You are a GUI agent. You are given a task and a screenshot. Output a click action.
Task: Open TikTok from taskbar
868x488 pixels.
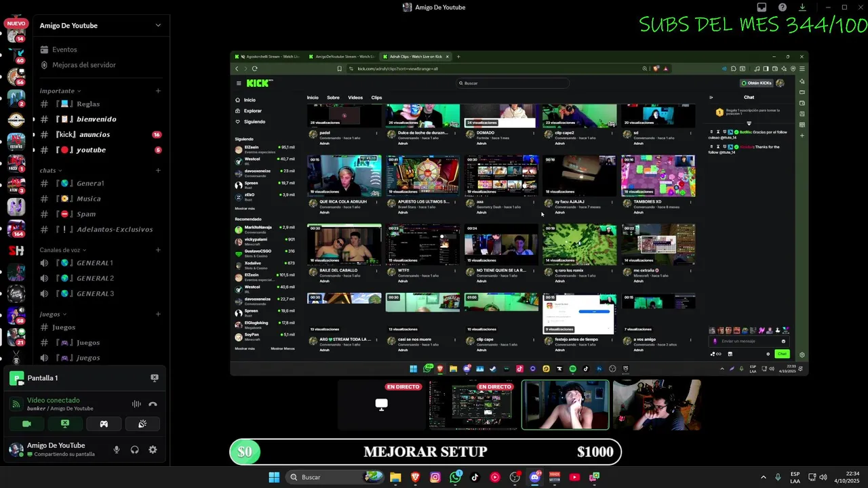point(475,477)
